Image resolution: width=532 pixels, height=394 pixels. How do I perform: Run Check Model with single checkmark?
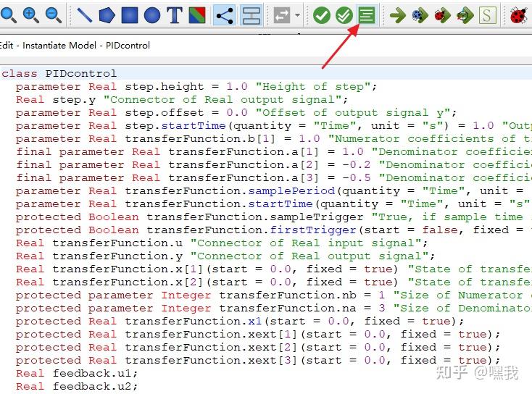322,15
